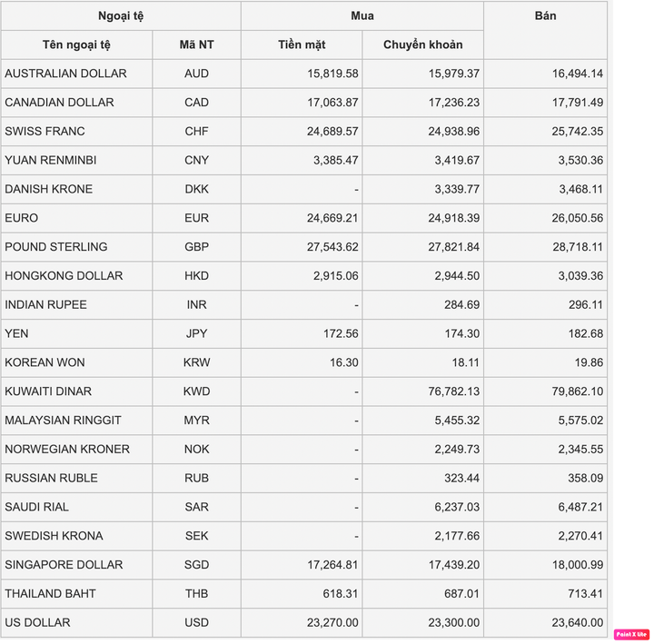This screenshot has height=644, width=654.
Task: Click the "Mua" header cell
Action: click(362, 16)
